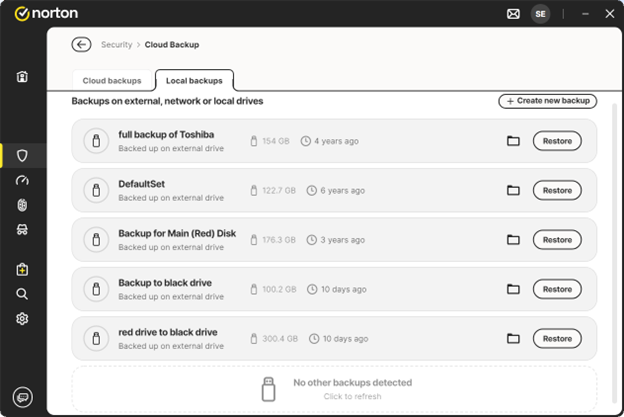
Task: Open the SE account avatar
Action: tap(540, 14)
